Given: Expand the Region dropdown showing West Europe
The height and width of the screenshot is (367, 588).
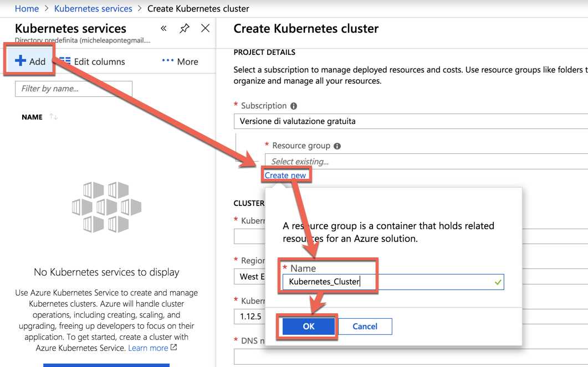Looking at the screenshot, I should [x=249, y=276].
